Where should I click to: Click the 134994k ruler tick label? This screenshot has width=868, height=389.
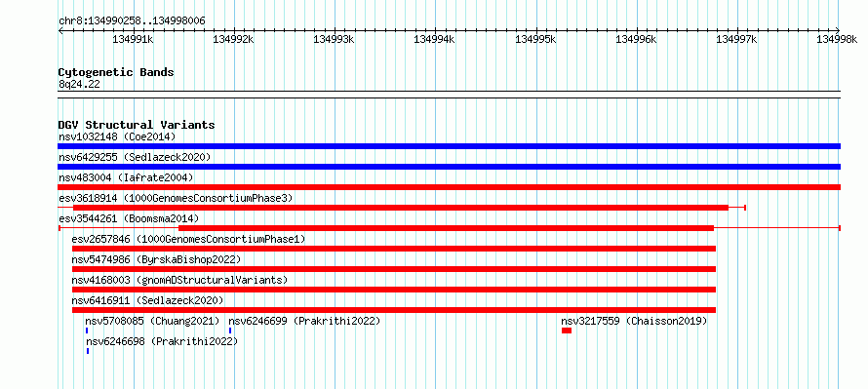tap(435, 39)
